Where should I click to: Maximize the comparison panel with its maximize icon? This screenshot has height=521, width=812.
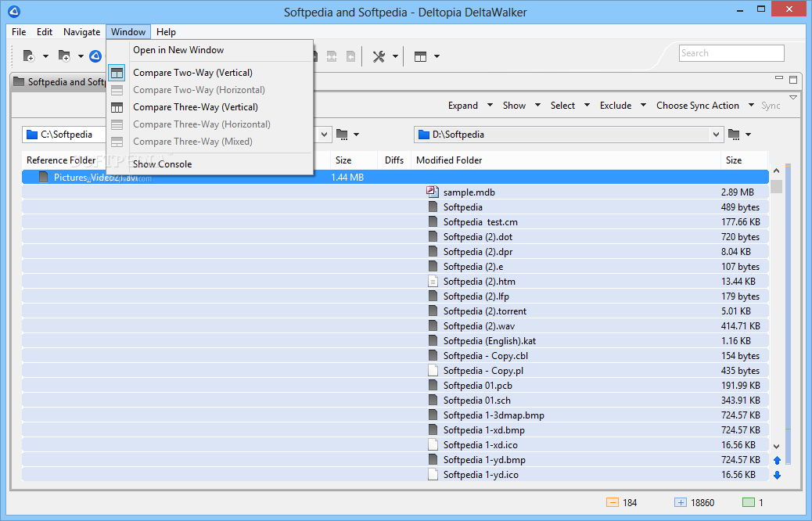(793, 79)
